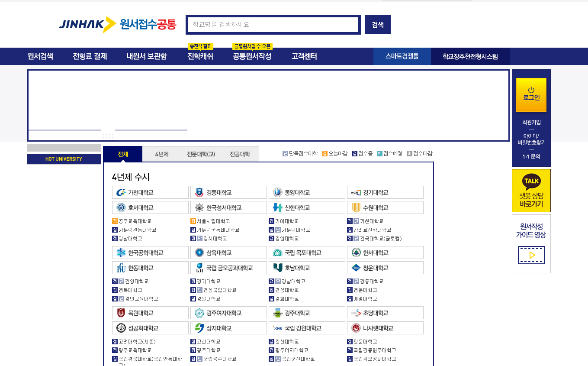Go to the 고객센터 menu
The width and height of the screenshot is (588, 366).
coord(304,56)
